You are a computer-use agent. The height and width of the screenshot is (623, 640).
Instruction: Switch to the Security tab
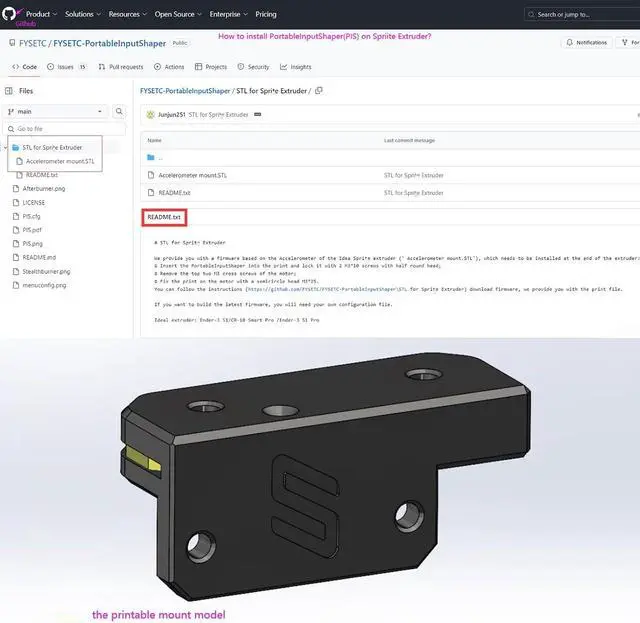pos(253,67)
